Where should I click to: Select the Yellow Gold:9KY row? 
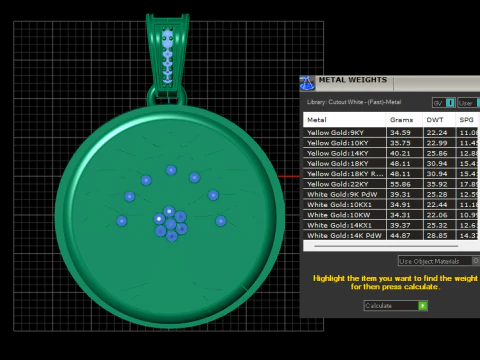390,132
